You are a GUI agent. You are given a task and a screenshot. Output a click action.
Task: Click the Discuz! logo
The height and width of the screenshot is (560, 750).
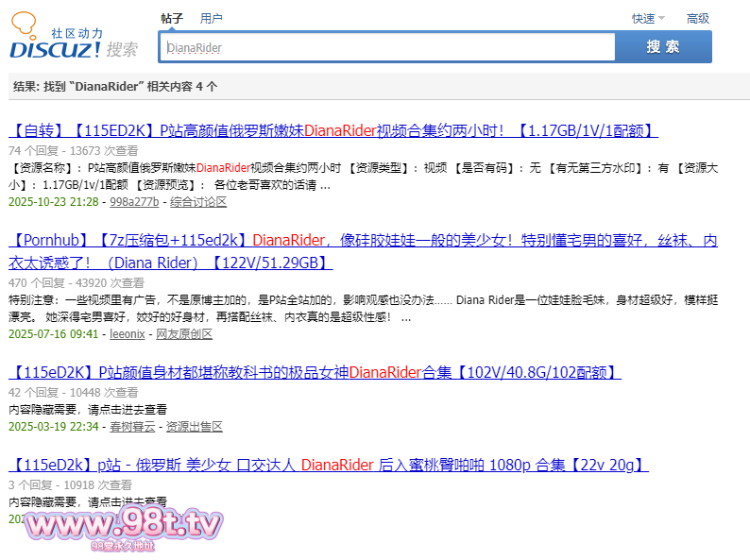point(55,48)
